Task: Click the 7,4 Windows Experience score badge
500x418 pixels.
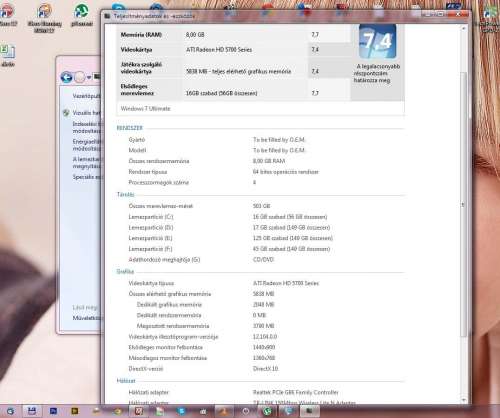Action: (x=378, y=41)
